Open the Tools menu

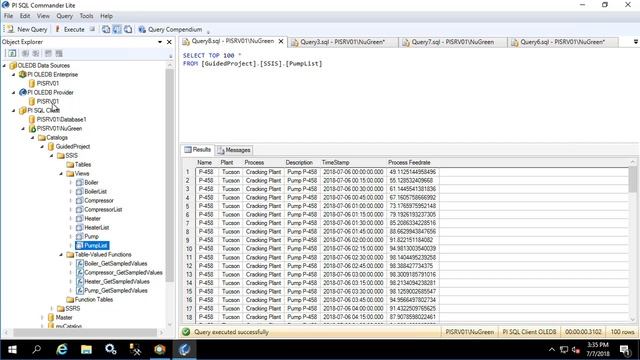[86, 16]
